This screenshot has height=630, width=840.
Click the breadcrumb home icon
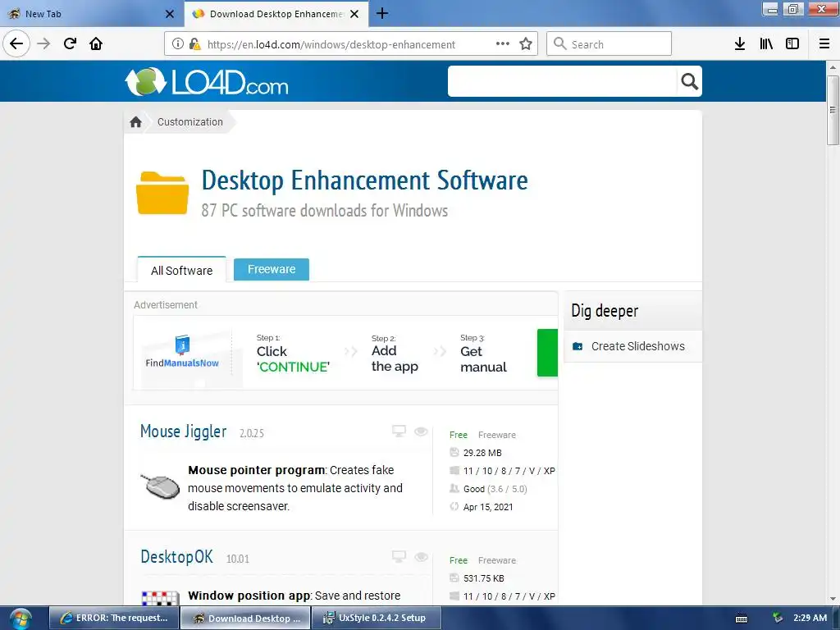click(135, 122)
